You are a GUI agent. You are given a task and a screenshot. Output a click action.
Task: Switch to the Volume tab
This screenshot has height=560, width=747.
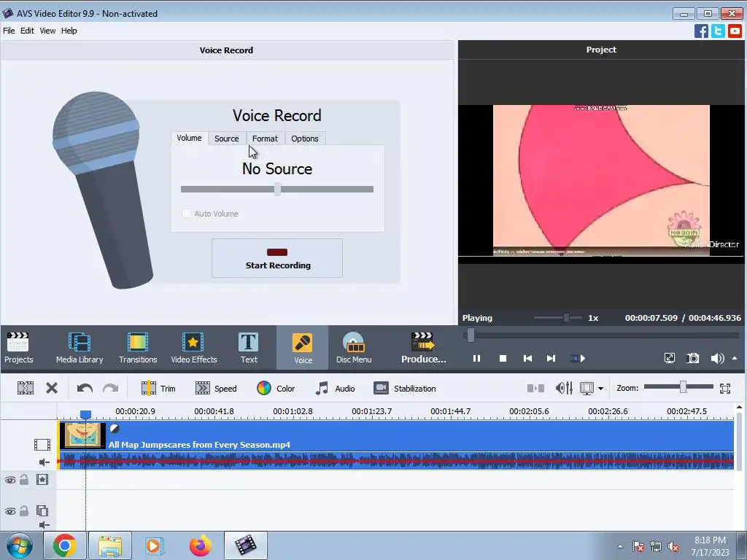pyautogui.click(x=189, y=138)
